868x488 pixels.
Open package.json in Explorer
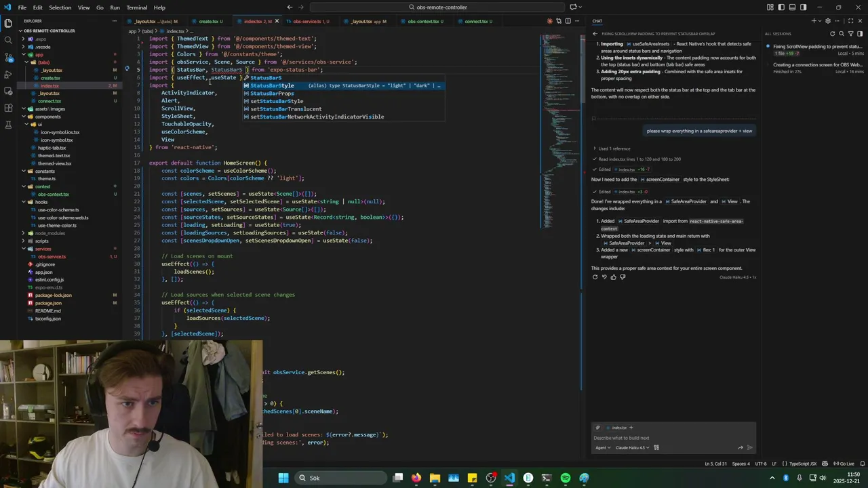click(48, 303)
